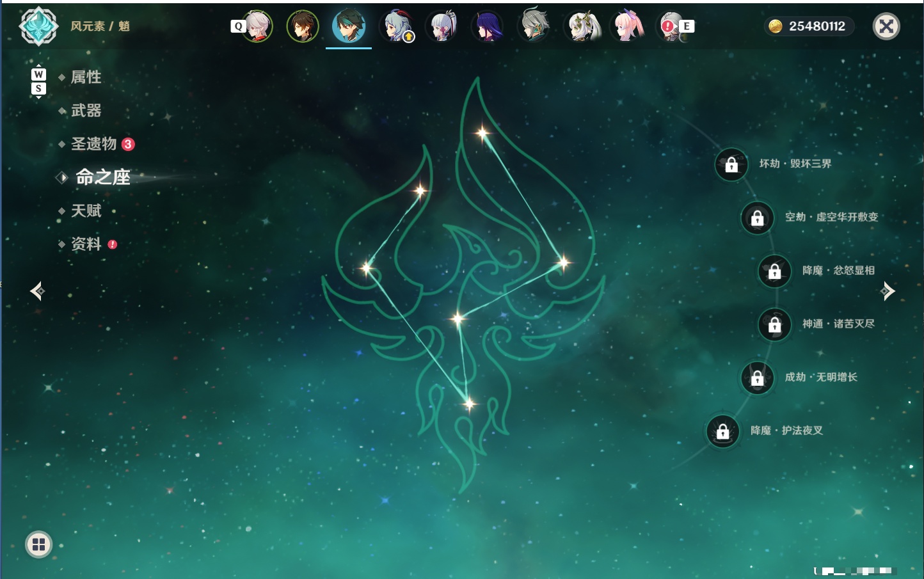
Task: Select the pink-haired character portrait
Action: coord(627,26)
